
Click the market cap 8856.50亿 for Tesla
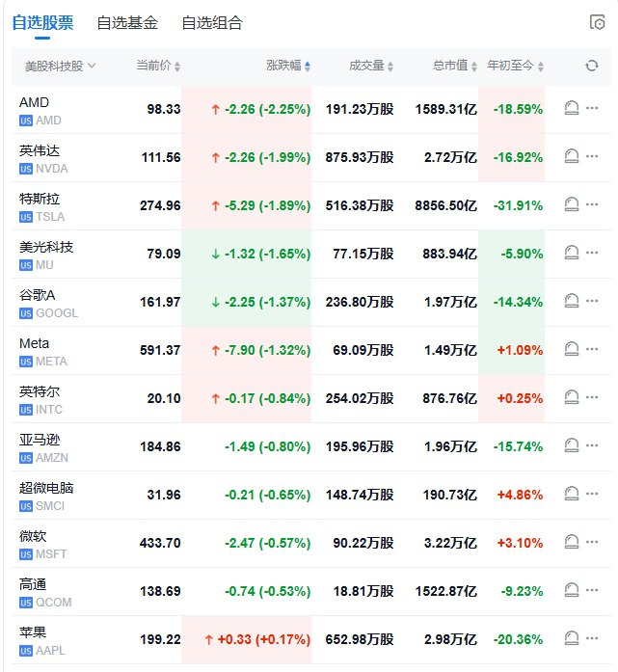(x=445, y=205)
